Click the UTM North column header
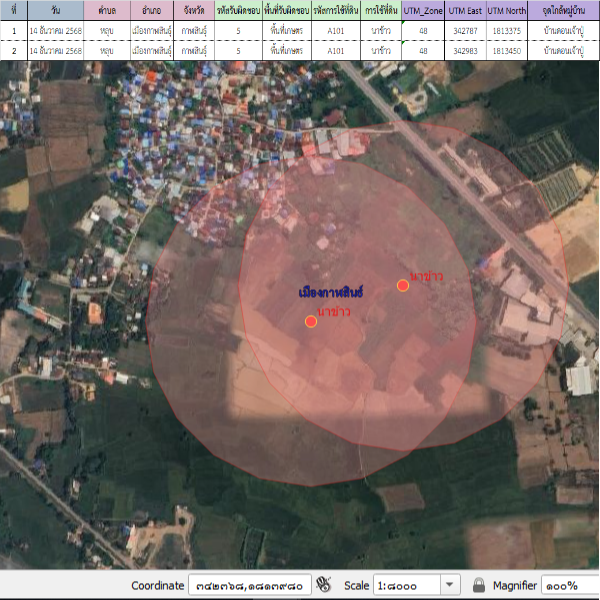Image resolution: width=600 pixels, height=600 pixels. pos(507,9)
